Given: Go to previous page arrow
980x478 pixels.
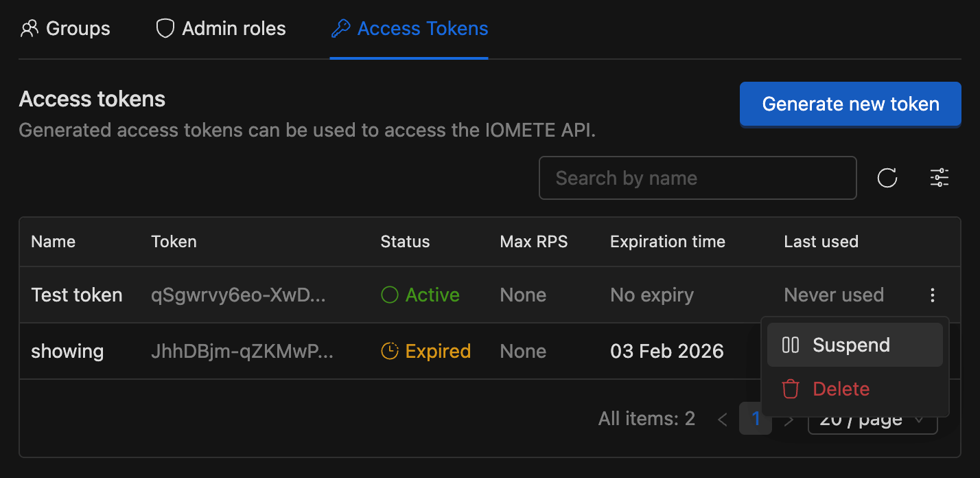Looking at the screenshot, I should pos(722,419).
